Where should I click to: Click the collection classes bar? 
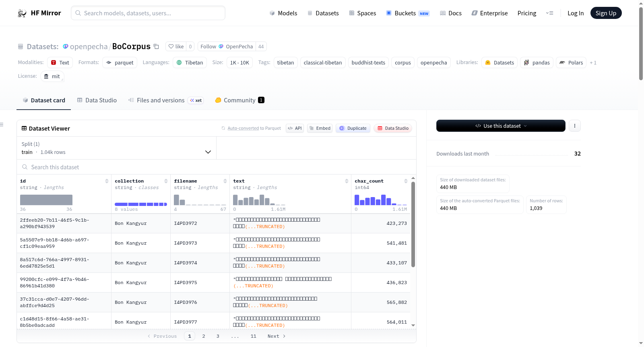point(141,204)
